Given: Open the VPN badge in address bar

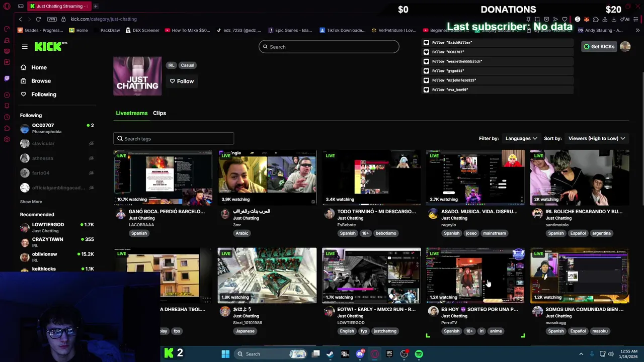Looking at the screenshot, I should pyautogui.click(x=52, y=19).
